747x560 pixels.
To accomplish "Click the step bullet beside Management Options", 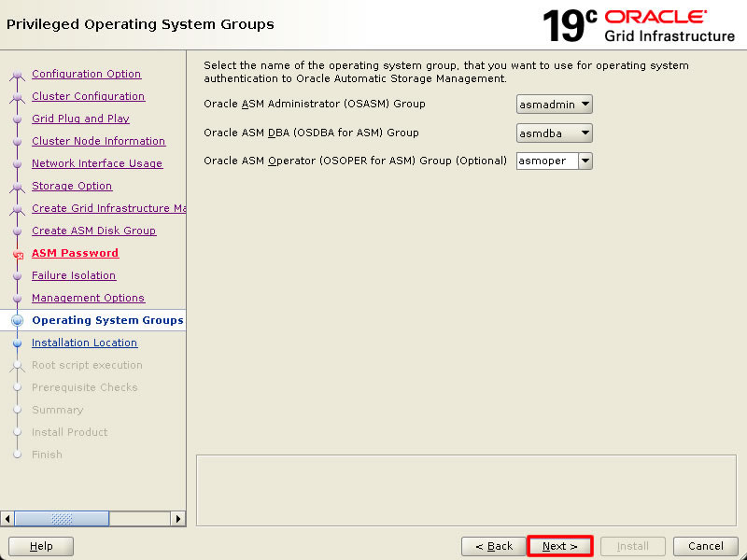I will 17,298.
